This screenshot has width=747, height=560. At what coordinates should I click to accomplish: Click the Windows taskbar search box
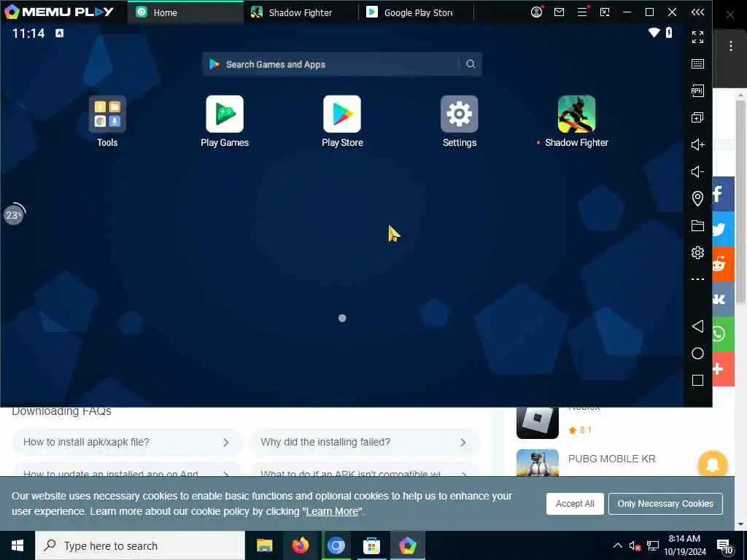[140, 545]
